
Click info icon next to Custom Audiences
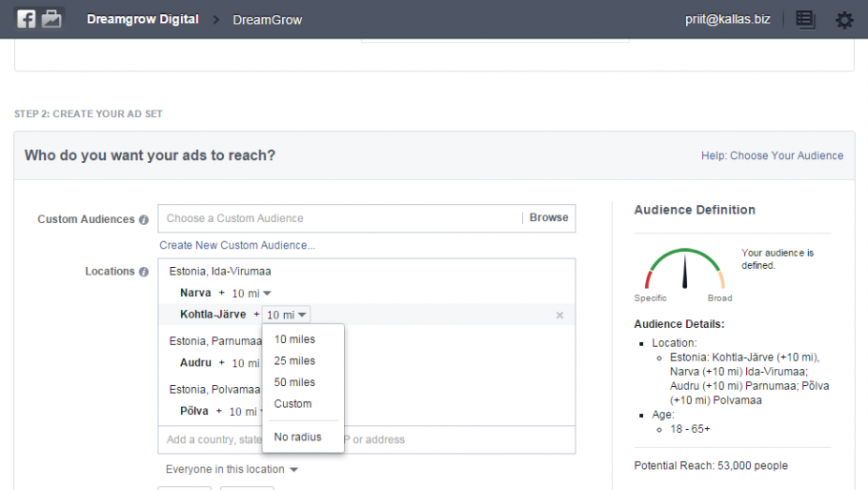click(144, 219)
